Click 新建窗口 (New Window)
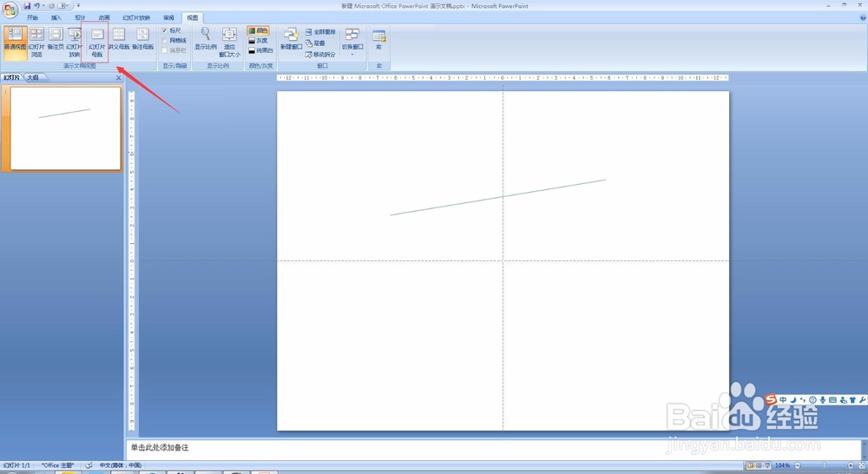Viewport: 868px width, 474px height. tap(291, 39)
